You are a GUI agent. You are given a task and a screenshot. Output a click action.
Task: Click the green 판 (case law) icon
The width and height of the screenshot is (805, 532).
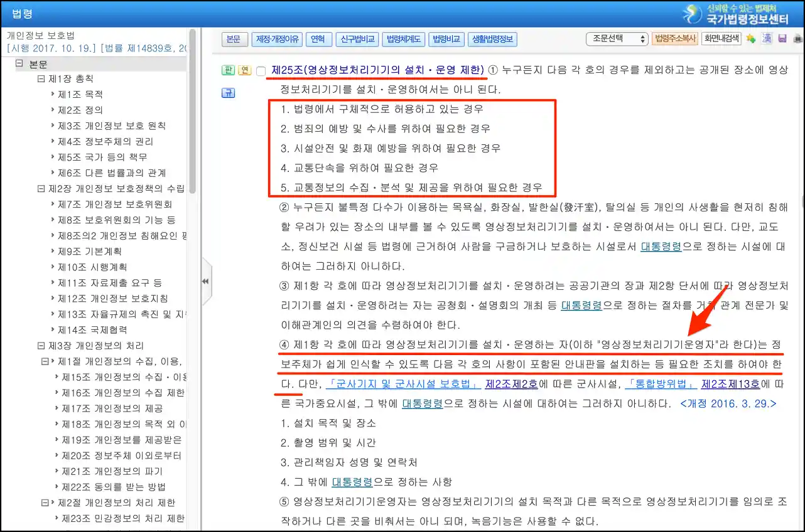[x=228, y=70]
